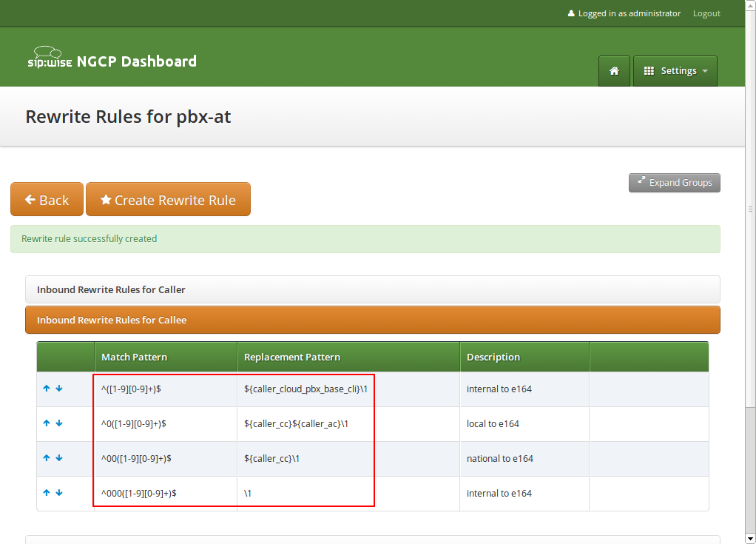Screen dimensions: 756x544
Task: Sort by Match Pattern column header
Action: [134, 357]
